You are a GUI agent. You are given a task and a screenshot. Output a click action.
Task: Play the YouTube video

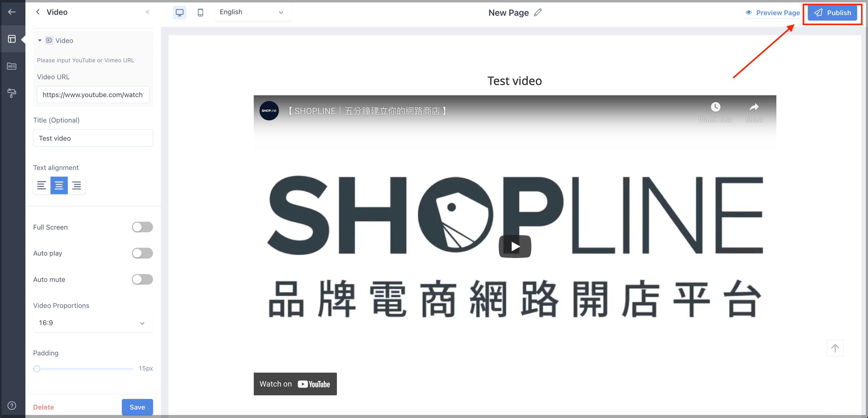[x=515, y=247]
